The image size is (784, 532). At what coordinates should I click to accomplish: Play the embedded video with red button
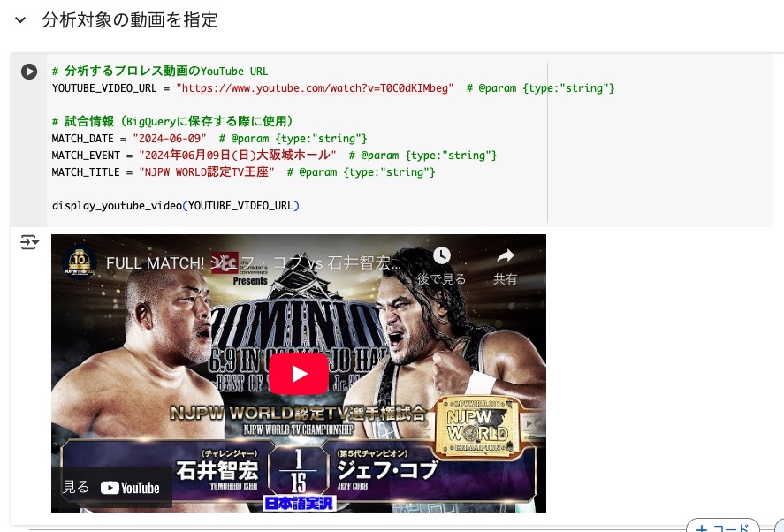[x=299, y=374]
